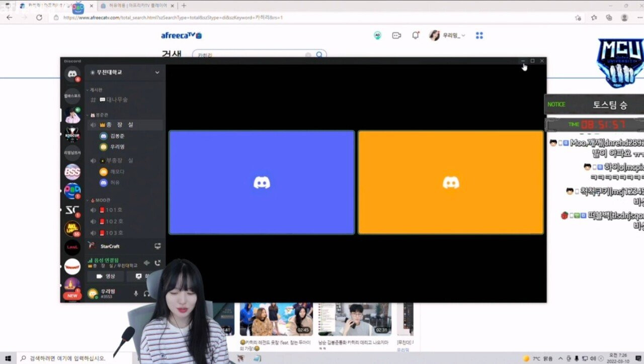
Task: Click the afreecaTV AD icon
Action: click(377, 36)
